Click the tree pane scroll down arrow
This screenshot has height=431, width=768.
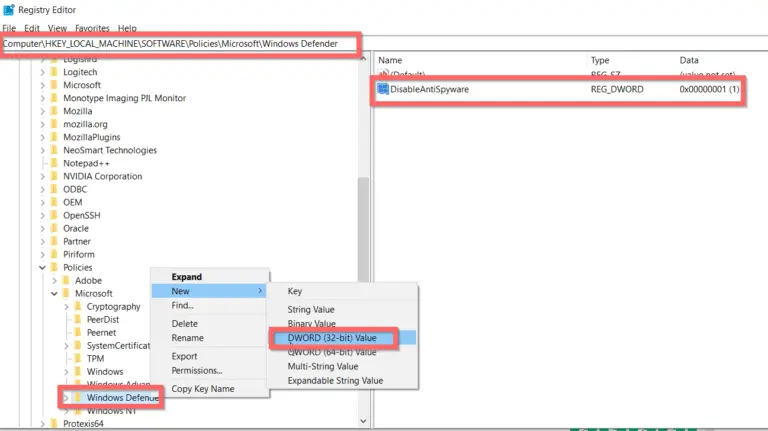pyautogui.click(x=363, y=421)
